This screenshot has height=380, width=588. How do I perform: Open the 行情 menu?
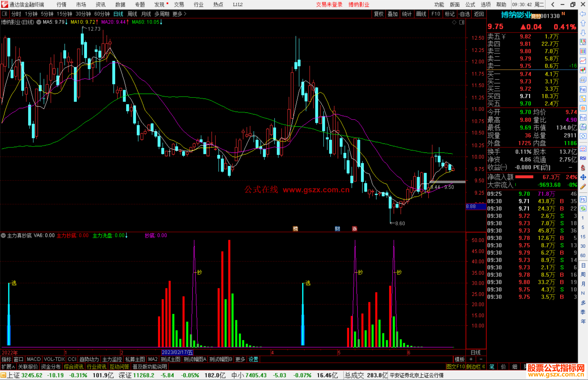(x=62, y=4)
